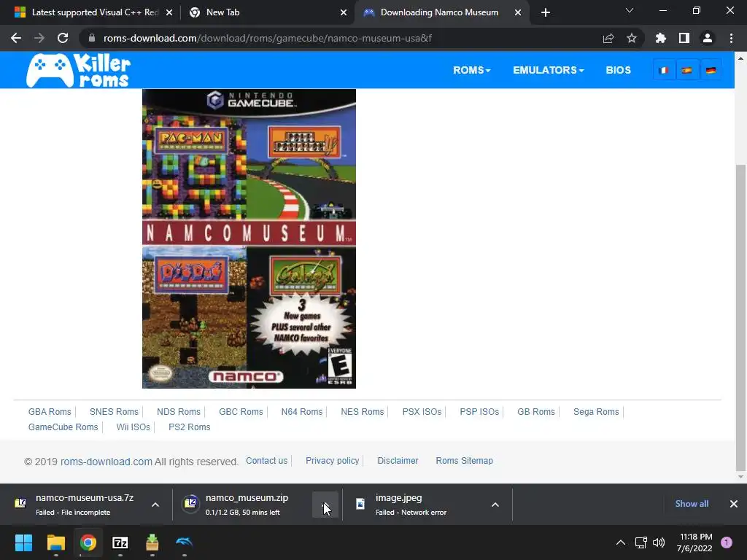Open PSP ISOs link
The height and width of the screenshot is (560, 747).
(x=479, y=412)
